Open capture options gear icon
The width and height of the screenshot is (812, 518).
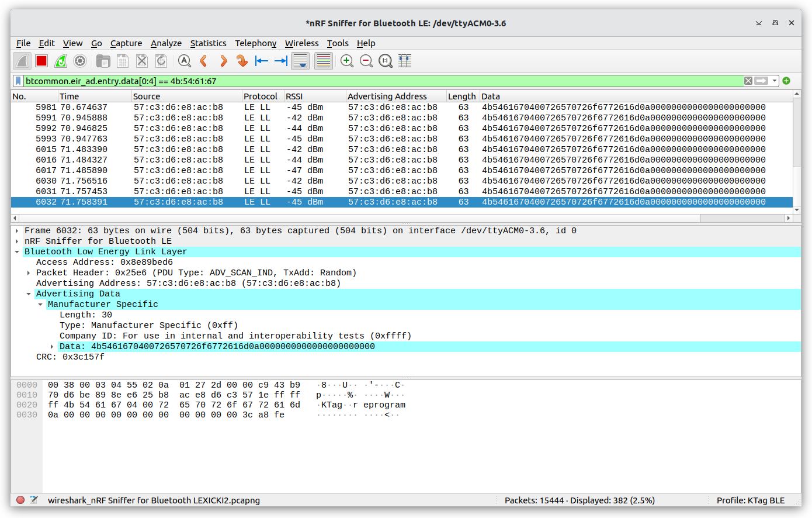(x=80, y=61)
